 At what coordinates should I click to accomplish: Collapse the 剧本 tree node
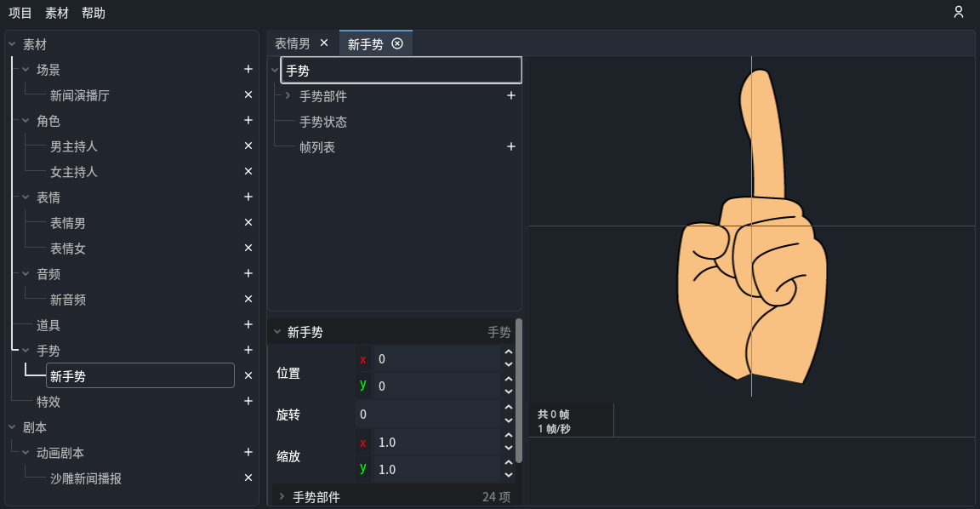(12, 426)
